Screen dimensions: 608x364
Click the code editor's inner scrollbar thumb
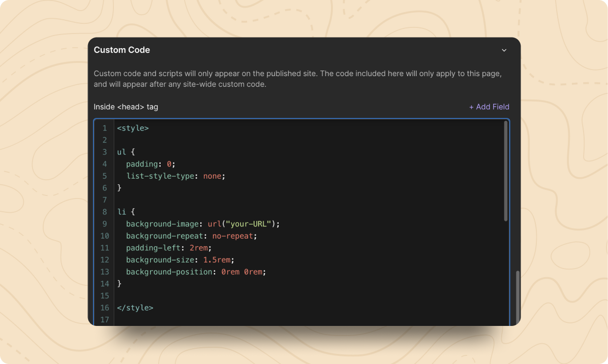(x=506, y=171)
